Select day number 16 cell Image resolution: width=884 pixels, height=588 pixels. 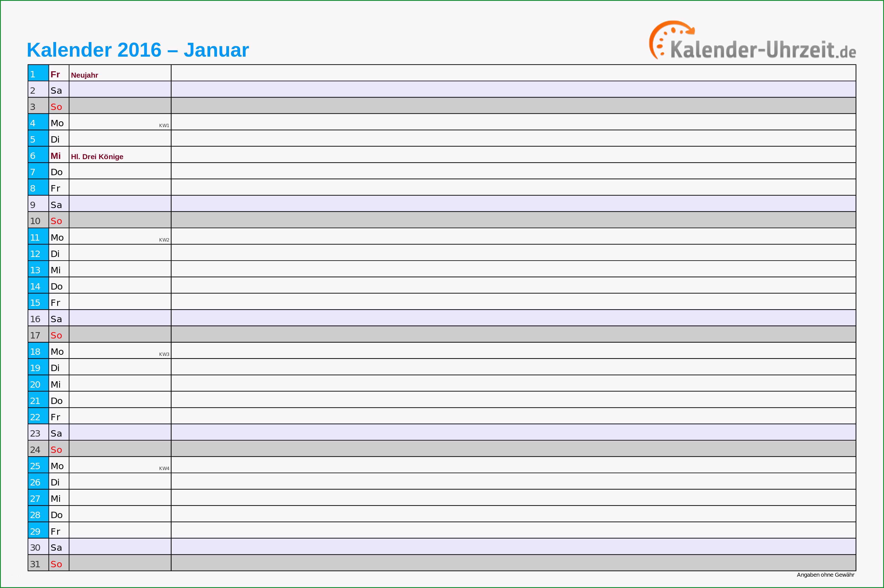pyautogui.click(x=38, y=318)
